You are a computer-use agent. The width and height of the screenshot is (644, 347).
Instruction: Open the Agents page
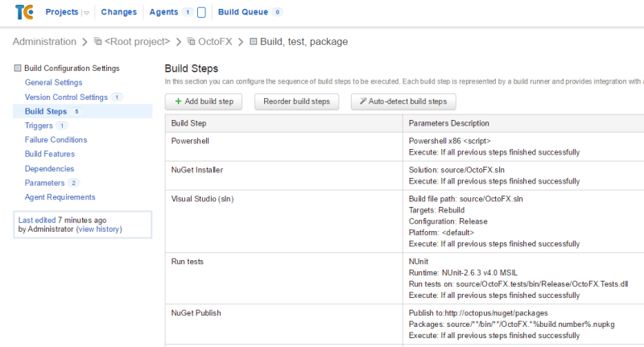(163, 12)
